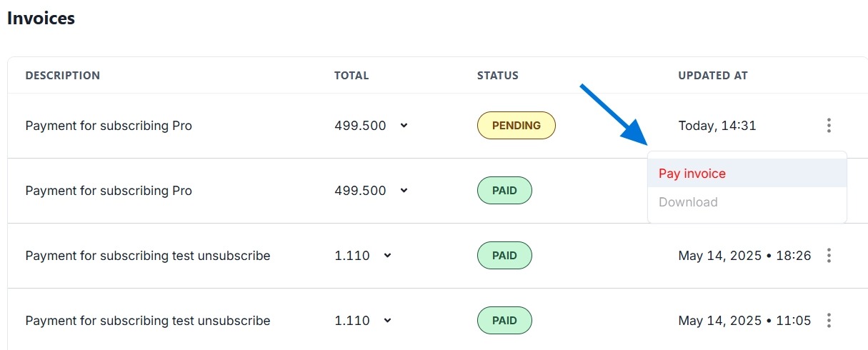Open the three-dot menu for the 18:26 invoice
868x350 pixels.
pyautogui.click(x=829, y=255)
